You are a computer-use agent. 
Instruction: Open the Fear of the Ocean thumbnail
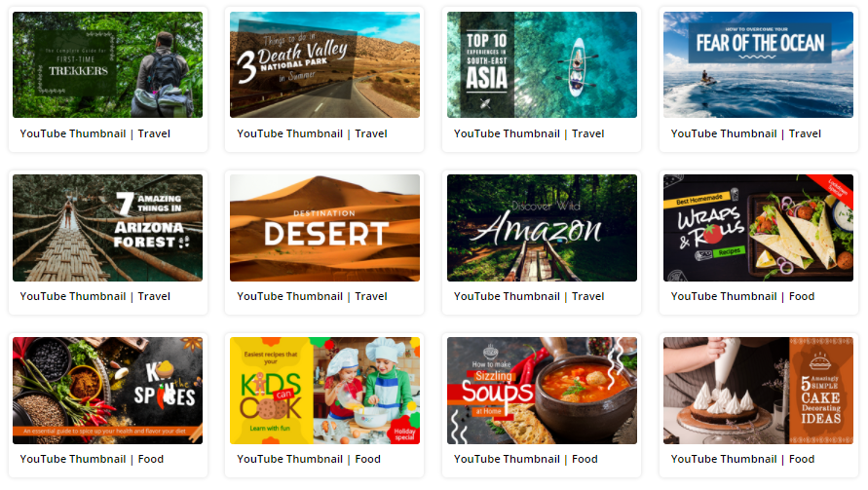point(758,64)
